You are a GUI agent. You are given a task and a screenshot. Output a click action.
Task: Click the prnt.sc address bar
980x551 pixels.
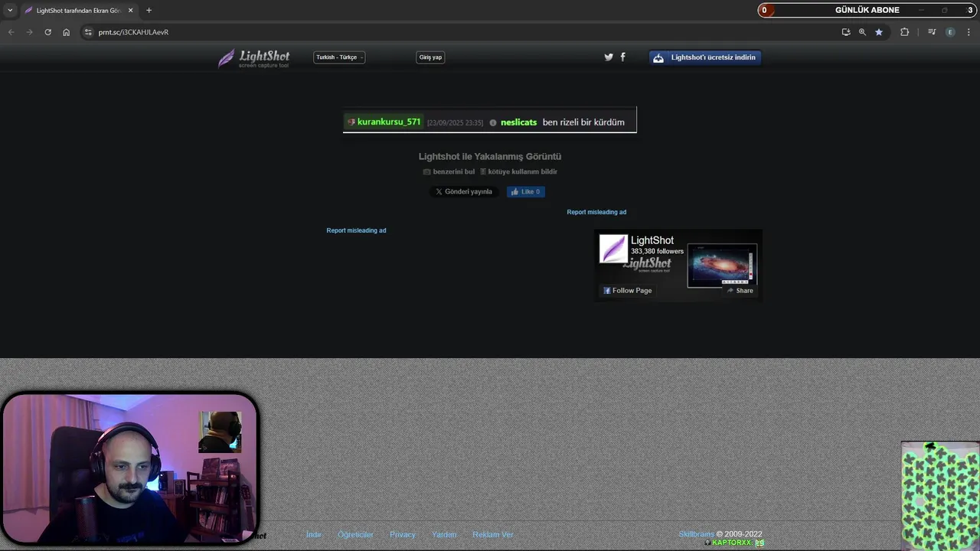tap(459, 32)
